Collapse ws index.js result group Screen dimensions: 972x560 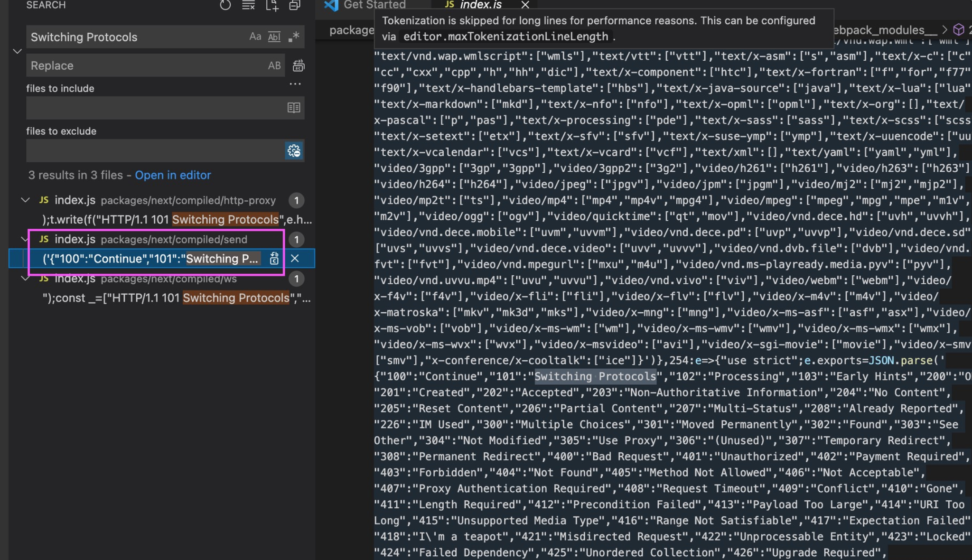click(25, 279)
